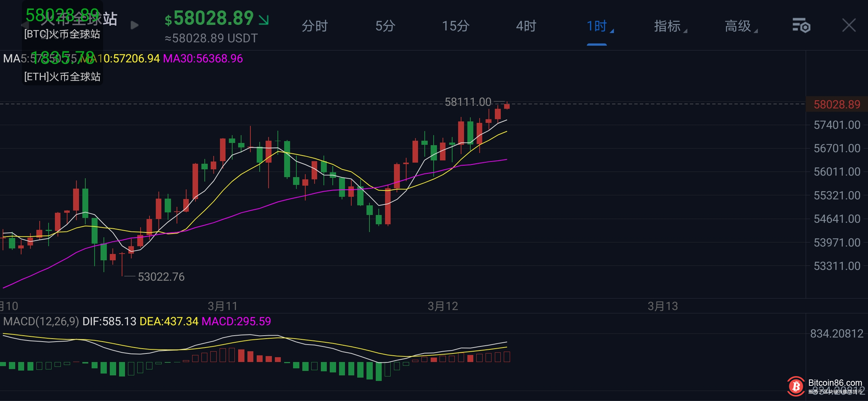Image resolution: width=868 pixels, height=401 pixels.
Task: Tap the MA30:56368.96 indicator label
Action: coord(203,59)
